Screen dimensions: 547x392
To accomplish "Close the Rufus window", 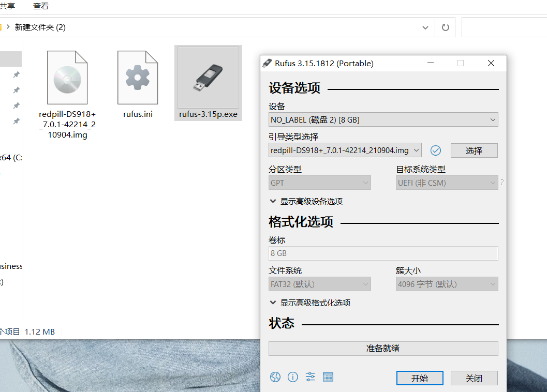I will tap(491, 63).
